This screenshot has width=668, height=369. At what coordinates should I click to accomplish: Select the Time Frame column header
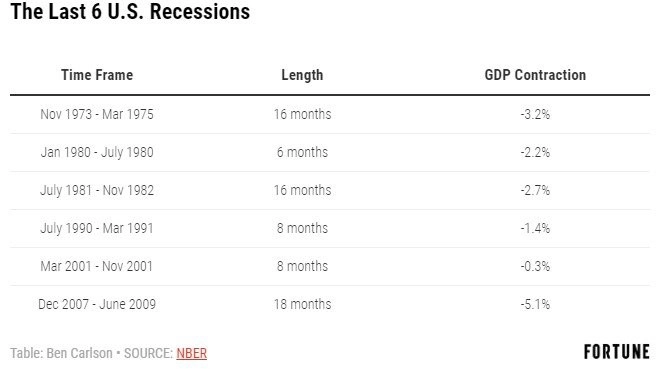[97, 75]
